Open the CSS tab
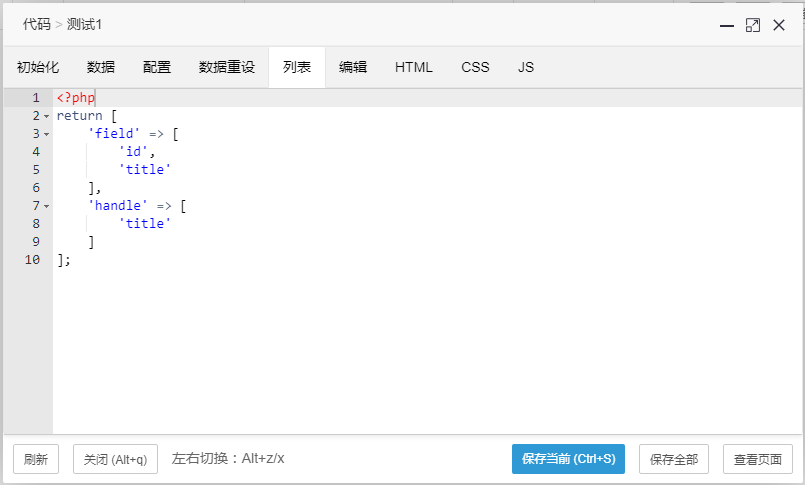805x485 pixels. pyautogui.click(x=475, y=67)
